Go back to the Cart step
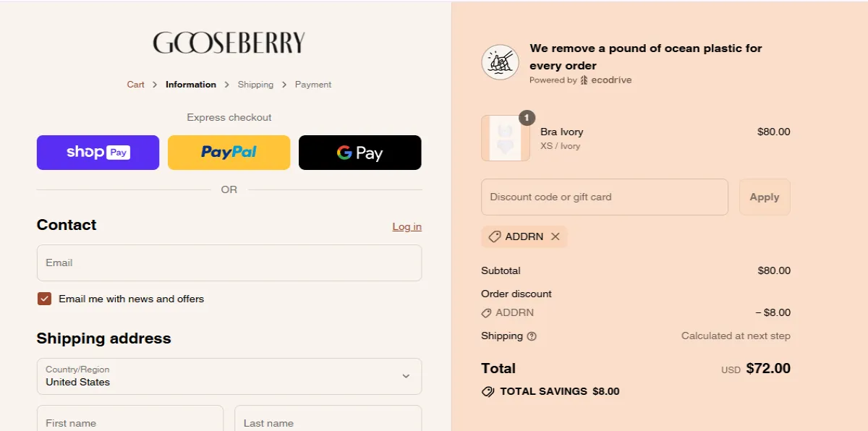This screenshot has height=431, width=868. 135,85
